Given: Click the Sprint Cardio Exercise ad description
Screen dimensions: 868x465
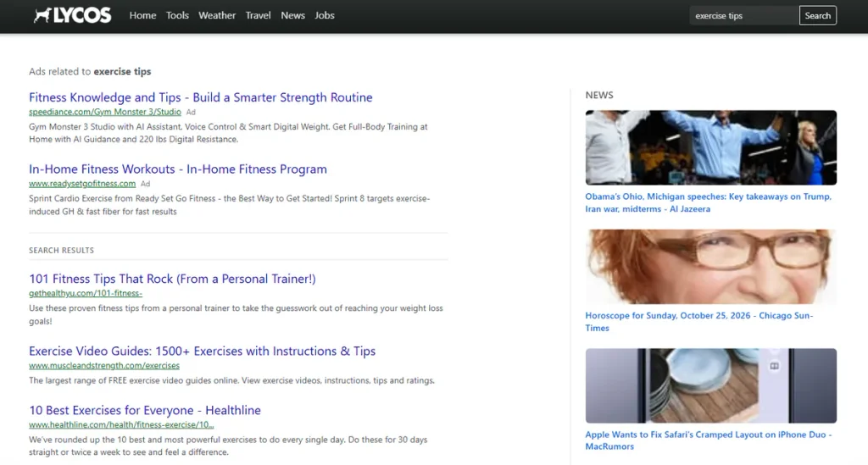Looking at the screenshot, I should (229, 205).
